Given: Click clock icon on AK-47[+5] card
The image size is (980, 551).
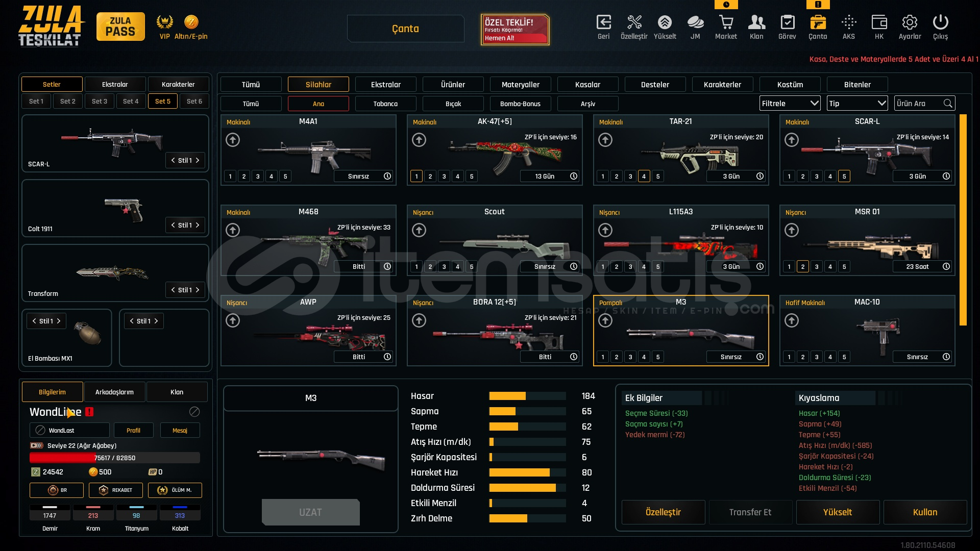Looking at the screenshot, I should click(x=574, y=176).
